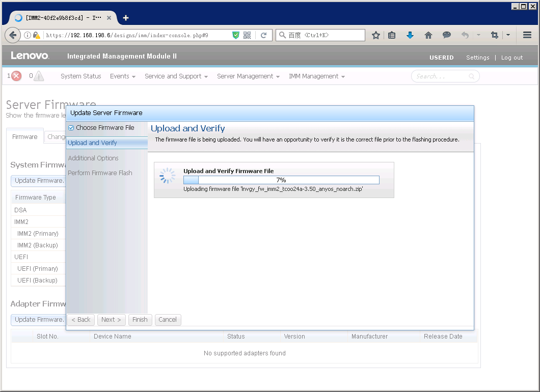Viewport: 540px width, 392px height.
Task: Click the Log out link
Action: [511, 58]
